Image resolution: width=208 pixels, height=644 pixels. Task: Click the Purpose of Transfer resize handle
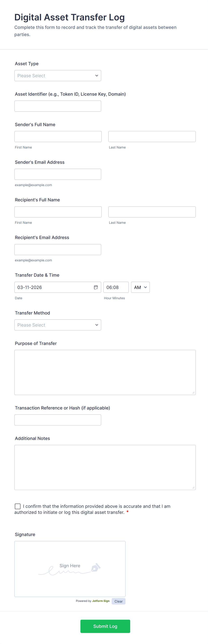[193, 392]
